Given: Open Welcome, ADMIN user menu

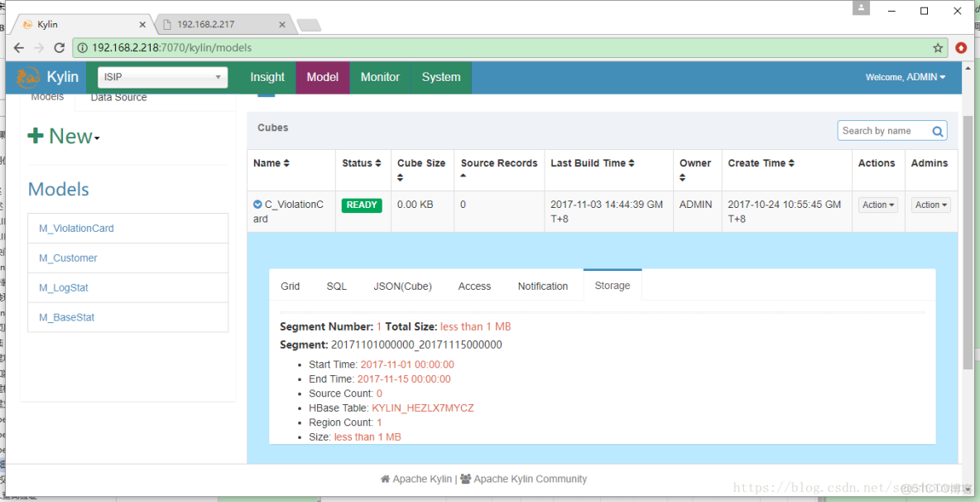Looking at the screenshot, I should (x=905, y=77).
